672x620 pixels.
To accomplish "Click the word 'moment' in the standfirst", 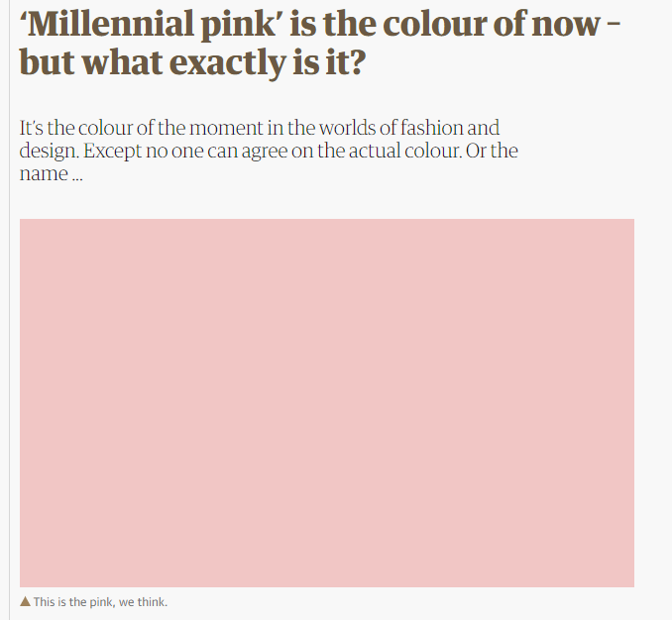I will (x=226, y=128).
